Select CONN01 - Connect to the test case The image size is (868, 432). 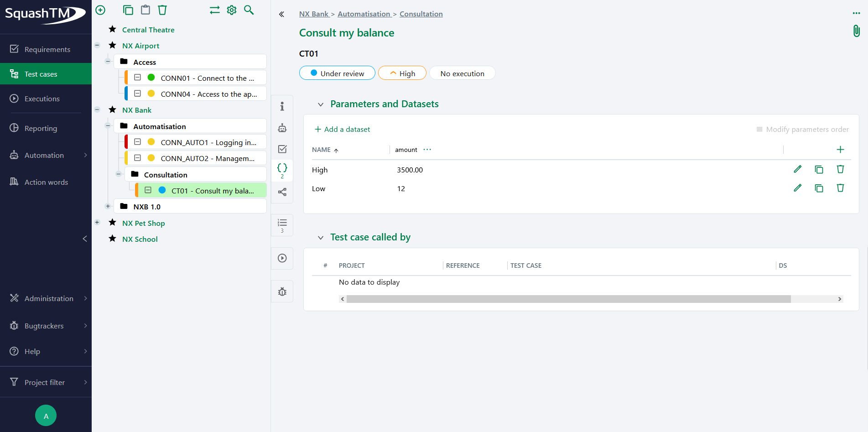(196, 78)
